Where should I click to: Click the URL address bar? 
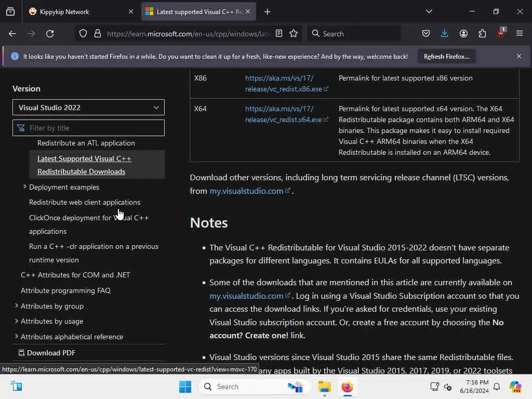[188, 34]
